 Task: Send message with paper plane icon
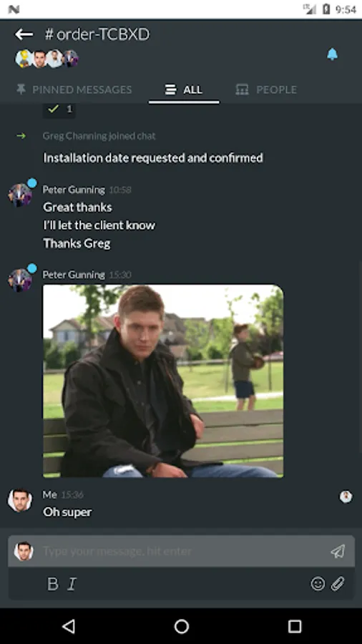338,551
